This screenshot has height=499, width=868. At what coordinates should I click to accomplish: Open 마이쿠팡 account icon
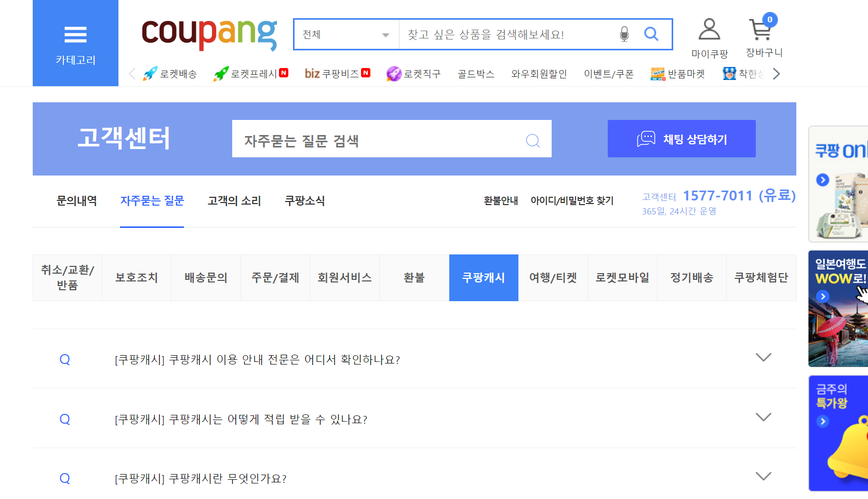pyautogui.click(x=710, y=39)
